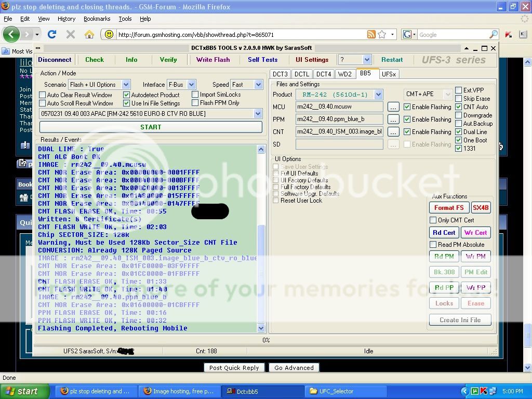Reload the page in Firefox
The height and width of the screenshot is (399, 532).
pos(51,34)
